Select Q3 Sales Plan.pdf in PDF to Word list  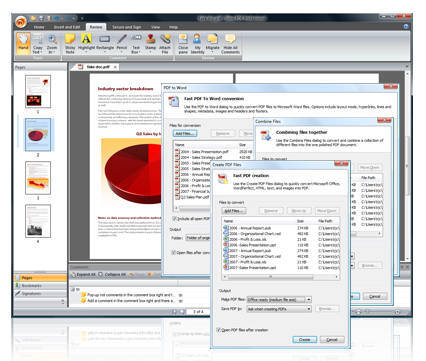(192, 197)
